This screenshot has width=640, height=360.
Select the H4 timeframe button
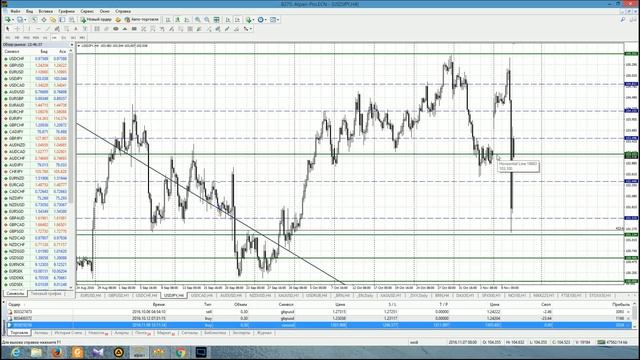pos(54,38)
